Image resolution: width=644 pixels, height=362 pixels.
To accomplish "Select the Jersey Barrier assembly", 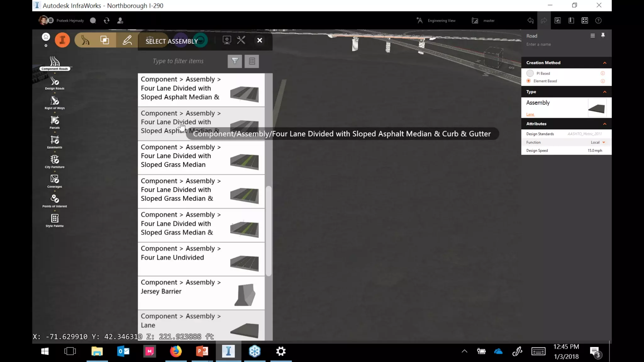I will [x=201, y=293].
